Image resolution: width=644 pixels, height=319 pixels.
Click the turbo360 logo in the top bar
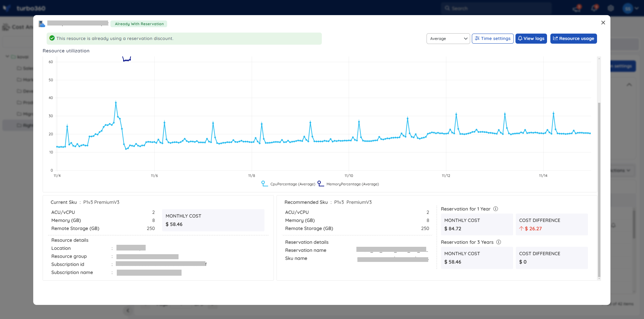(x=24, y=8)
